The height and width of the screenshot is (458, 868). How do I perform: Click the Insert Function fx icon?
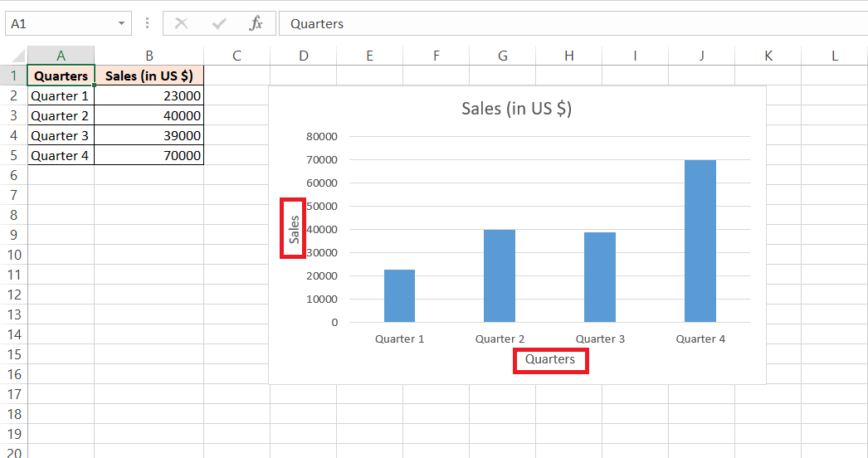click(x=256, y=23)
